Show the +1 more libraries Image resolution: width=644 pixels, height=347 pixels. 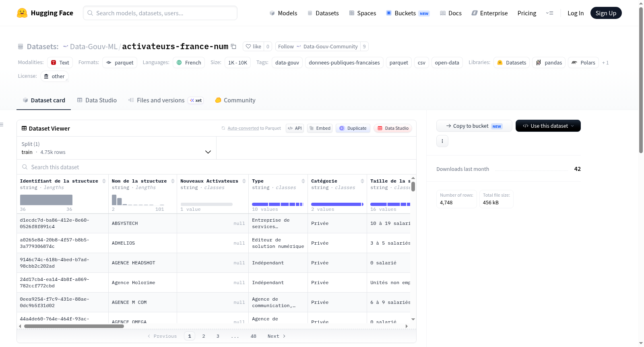pos(605,62)
